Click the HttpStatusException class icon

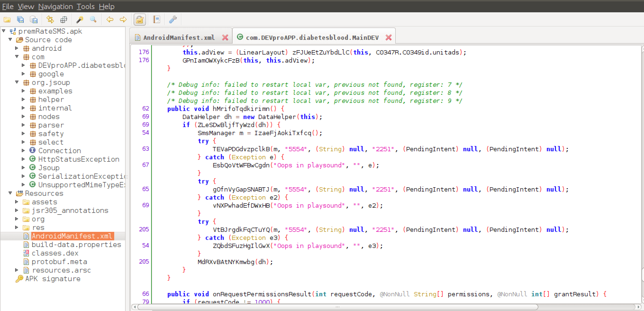(x=32, y=159)
